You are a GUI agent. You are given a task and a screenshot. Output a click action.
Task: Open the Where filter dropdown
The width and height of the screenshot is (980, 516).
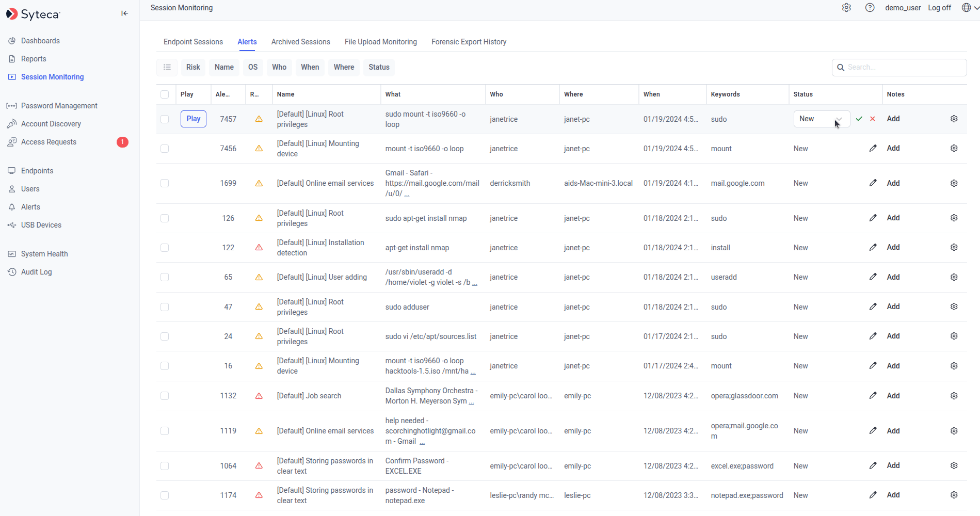click(344, 67)
